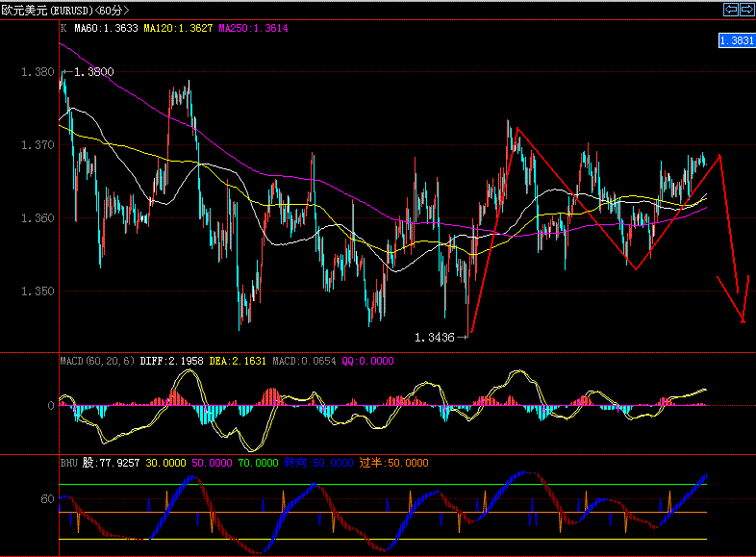The width and height of the screenshot is (756, 557).
Task: Click the right arrow navigation icon
Action: coord(746,10)
